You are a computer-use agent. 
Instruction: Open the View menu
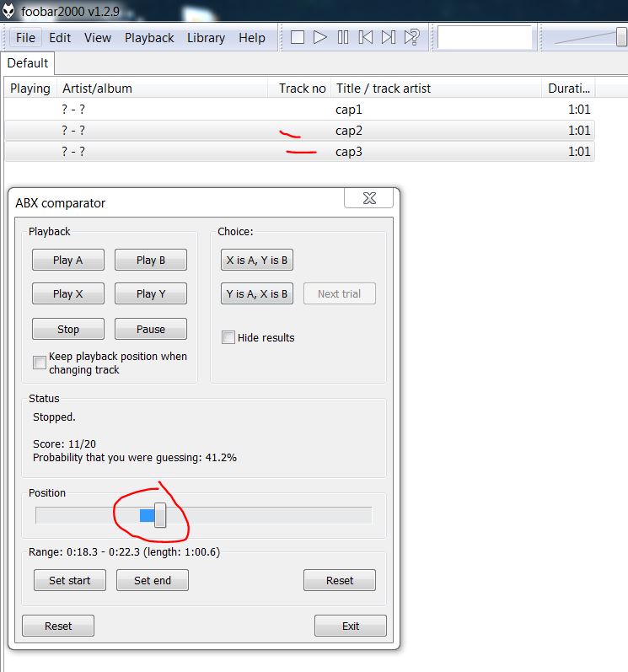coord(98,38)
